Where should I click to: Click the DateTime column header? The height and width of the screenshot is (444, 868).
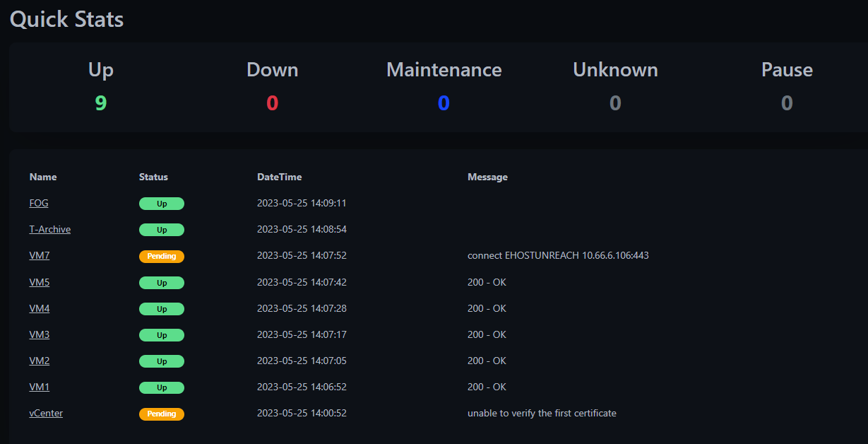279,177
